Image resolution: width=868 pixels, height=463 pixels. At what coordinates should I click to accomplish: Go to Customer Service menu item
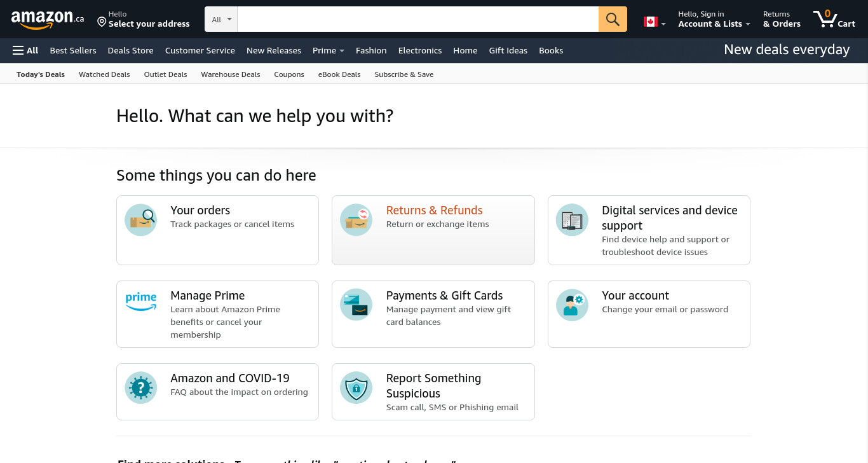click(200, 50)
